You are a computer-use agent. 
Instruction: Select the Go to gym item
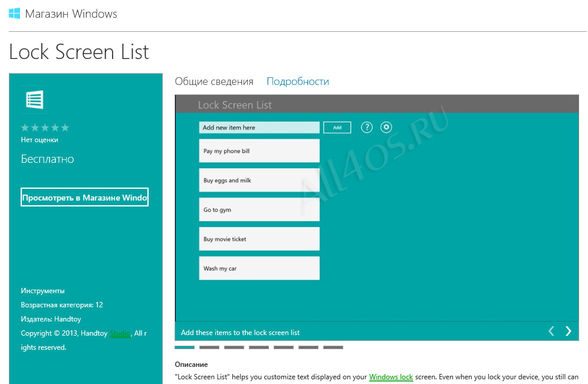point(259,209)
